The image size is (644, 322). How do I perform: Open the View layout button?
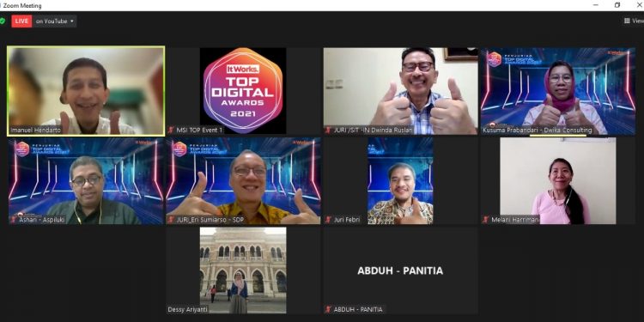click(634, 21)
